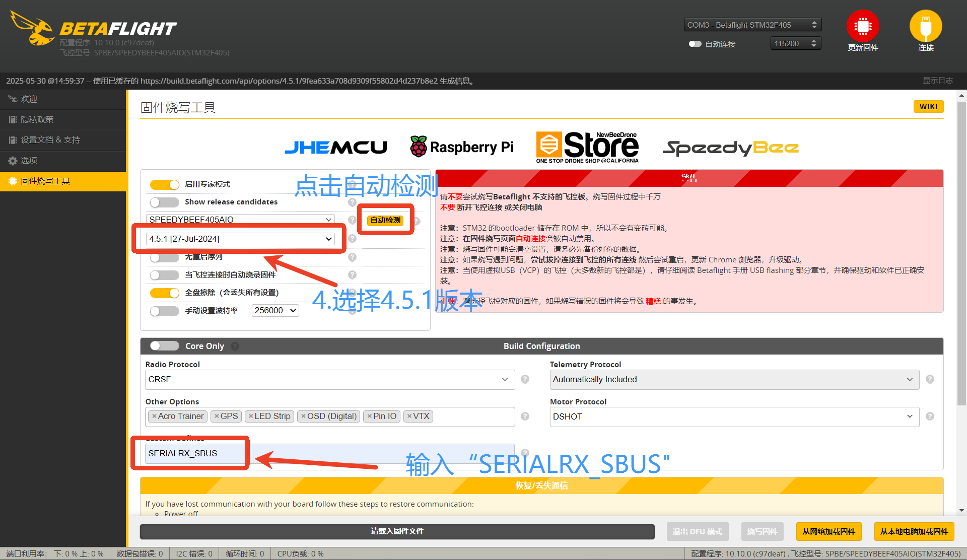The width and height of the screenshot is (967, 560).
Task: Remove the VTX option tag
Action: pyautogui.click(x=409, y=416)
